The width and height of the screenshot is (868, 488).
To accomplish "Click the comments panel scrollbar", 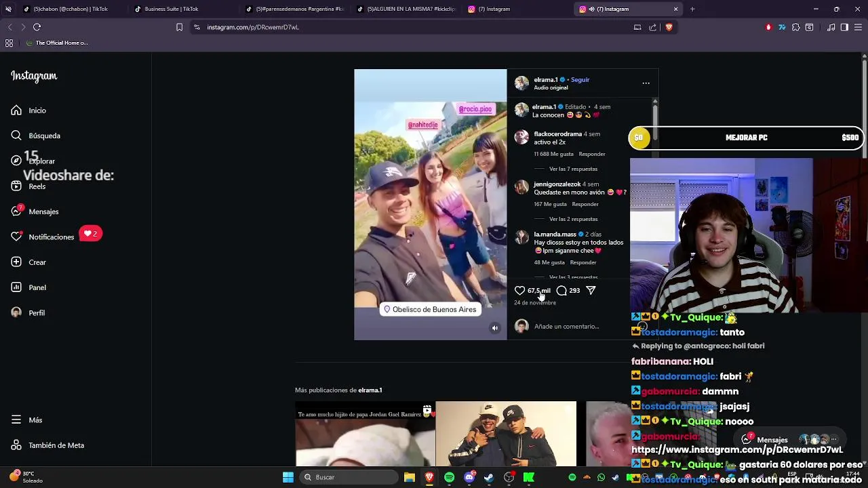I will click(x=654, y=122).
